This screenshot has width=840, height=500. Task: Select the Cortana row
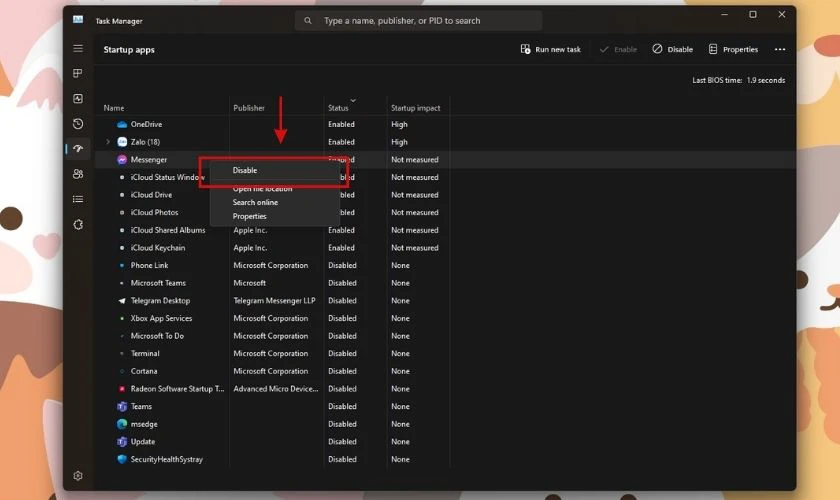pos(445,371)
